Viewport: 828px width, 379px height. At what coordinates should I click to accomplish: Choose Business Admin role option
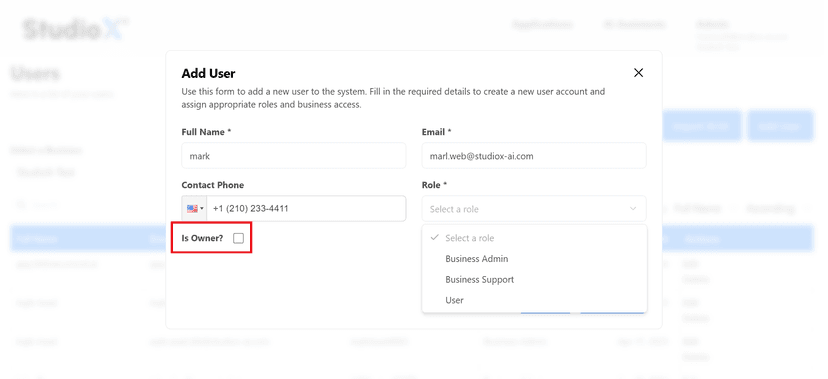(534, 259)
